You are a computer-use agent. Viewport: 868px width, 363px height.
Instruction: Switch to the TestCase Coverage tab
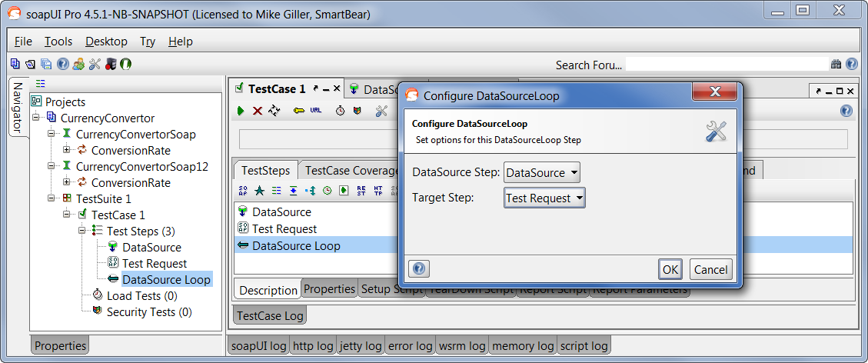[x=350, y=171]
